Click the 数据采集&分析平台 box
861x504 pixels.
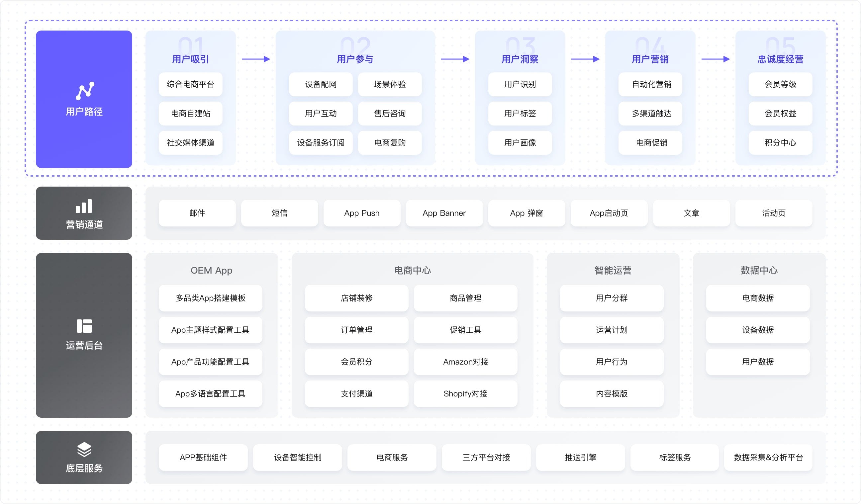tap(768, 458)
